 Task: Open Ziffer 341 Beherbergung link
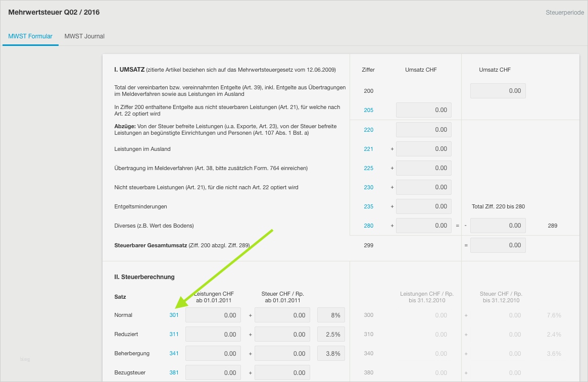tap(174, 353)
